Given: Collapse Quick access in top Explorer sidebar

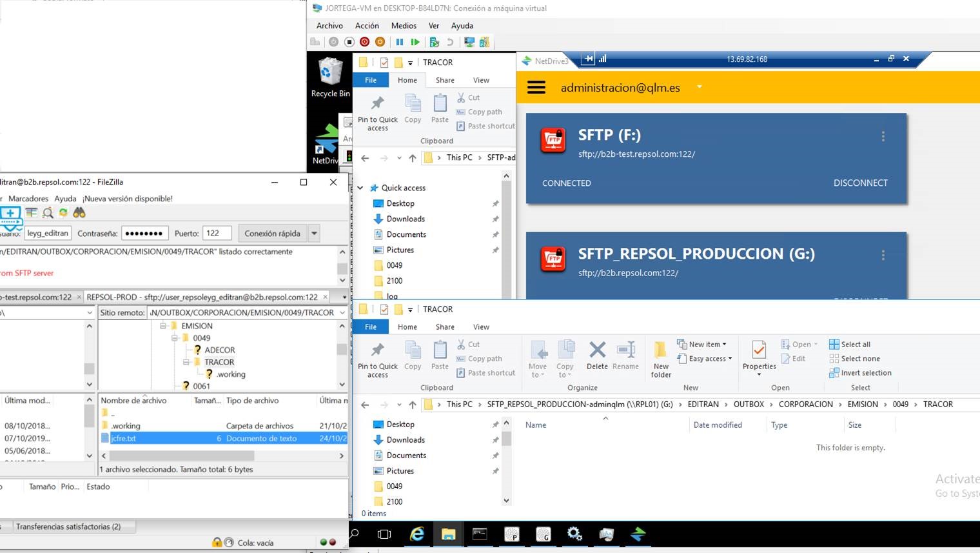Looking at the screenshot, I should pos(360,188).
